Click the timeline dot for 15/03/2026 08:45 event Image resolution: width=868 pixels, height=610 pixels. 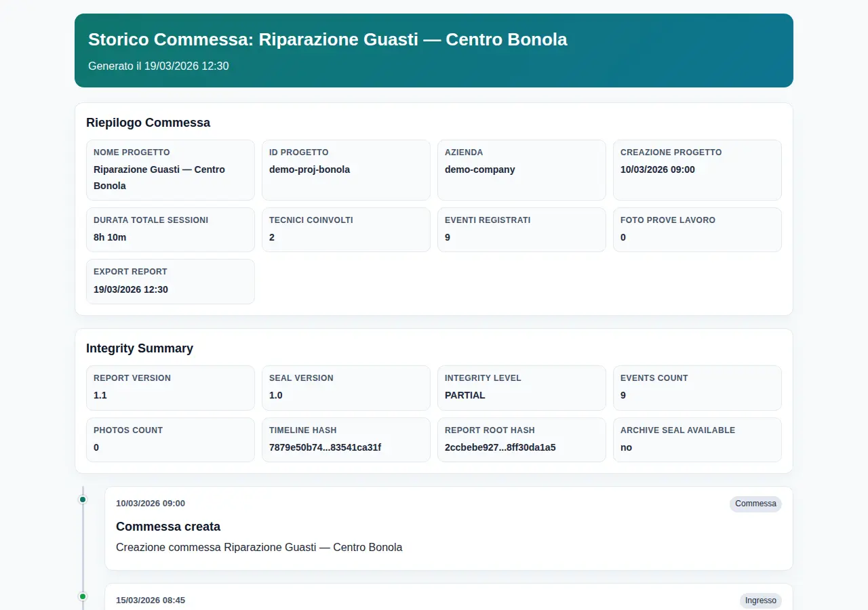click(83, 596)
